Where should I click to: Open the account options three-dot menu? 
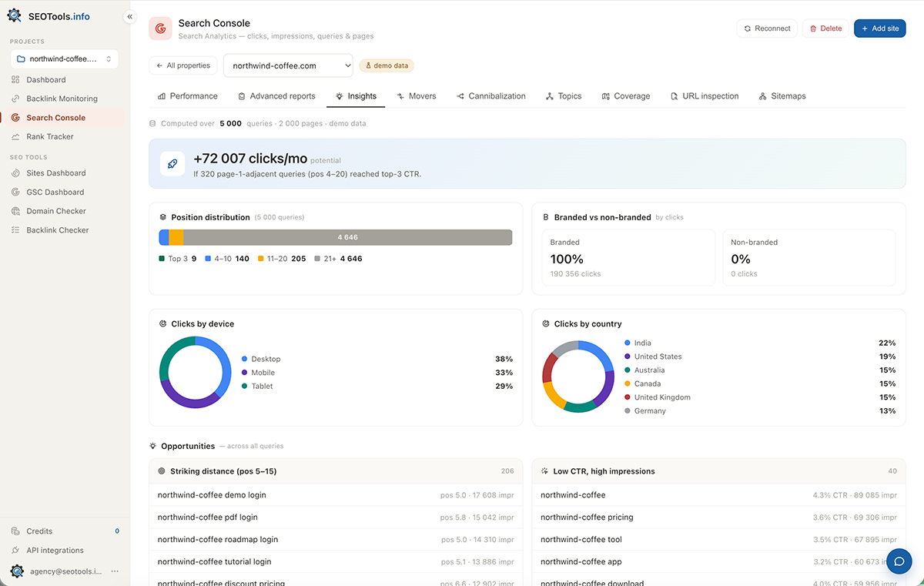pos(115,571)
